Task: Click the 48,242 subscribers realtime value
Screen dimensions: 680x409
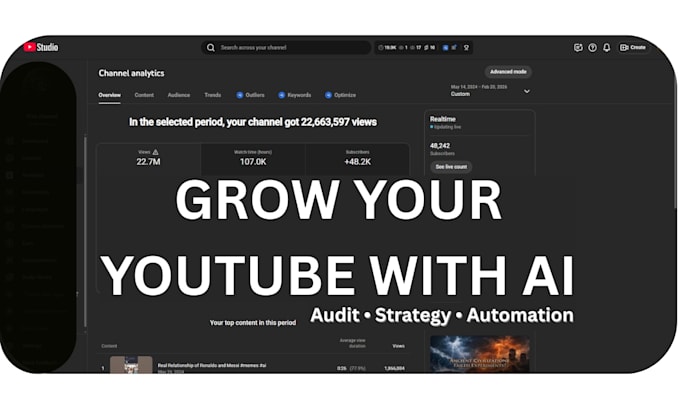Action: [x=440, y=146]
